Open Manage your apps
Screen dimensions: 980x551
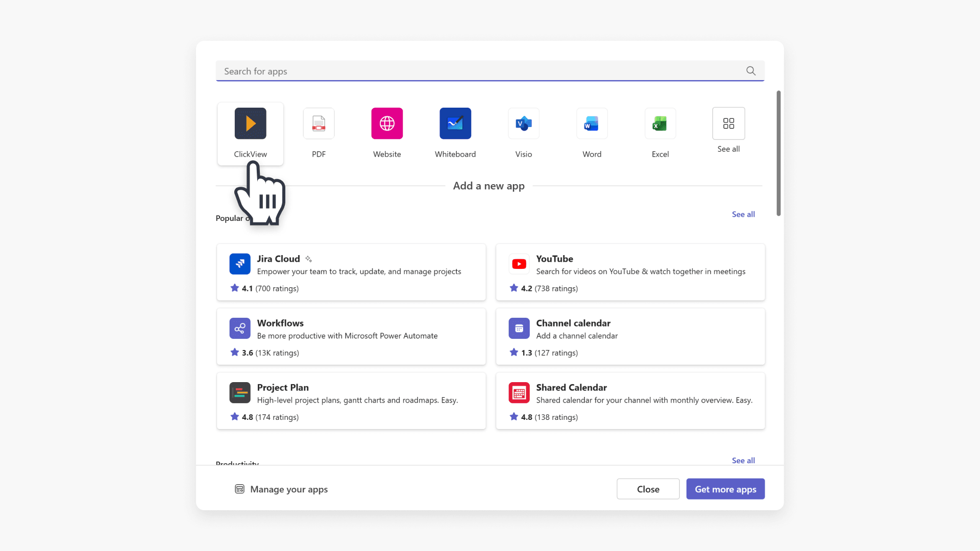[x=281, y=489]
